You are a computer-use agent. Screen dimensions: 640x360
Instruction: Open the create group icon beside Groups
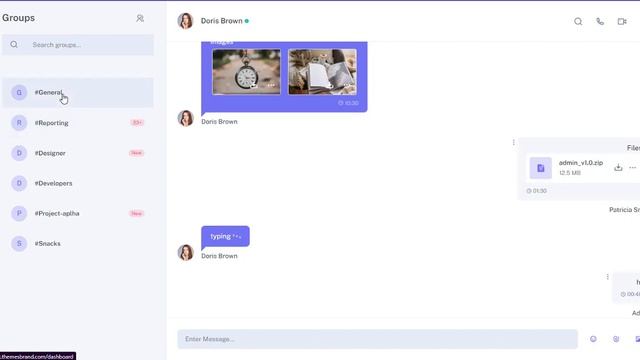[140, 18]
